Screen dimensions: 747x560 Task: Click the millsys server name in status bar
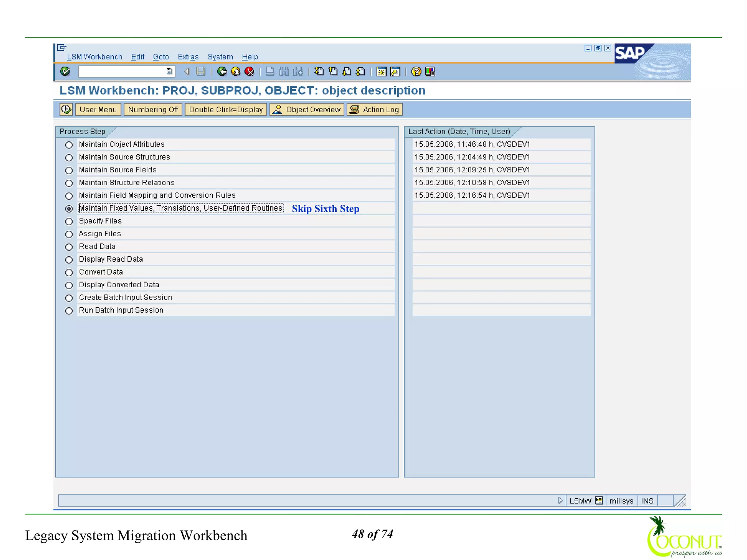[x=621, y=501]
